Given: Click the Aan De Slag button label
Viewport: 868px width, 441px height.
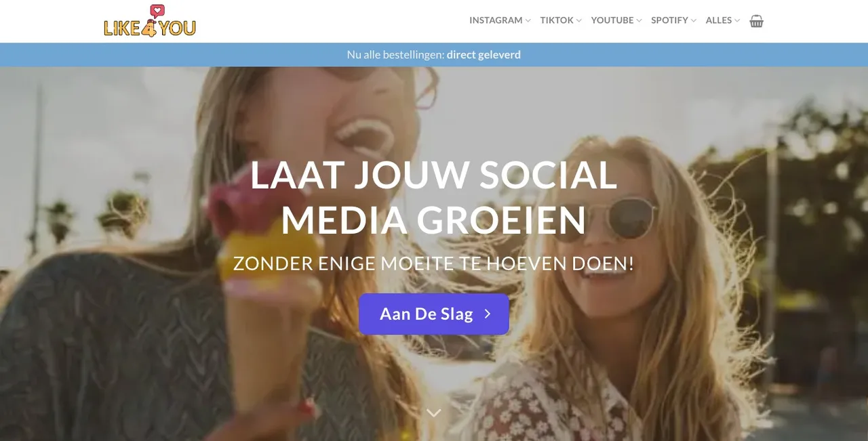Looking at the screenshot, I should coord(426,314).
